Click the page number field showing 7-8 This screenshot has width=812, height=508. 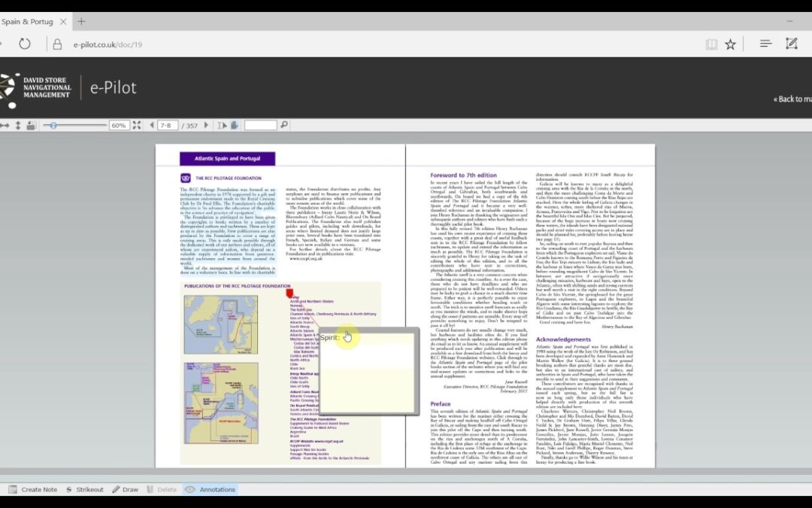tap(168, 126)
